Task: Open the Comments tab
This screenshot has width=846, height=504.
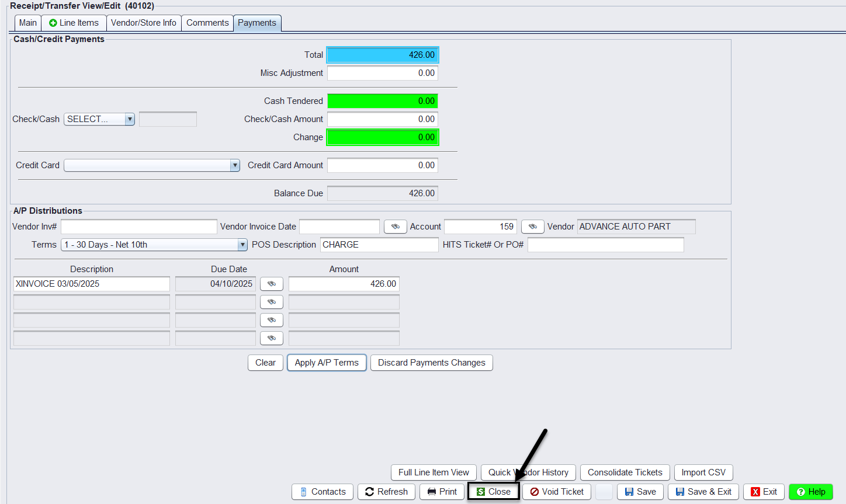Action: coord(207,23)
